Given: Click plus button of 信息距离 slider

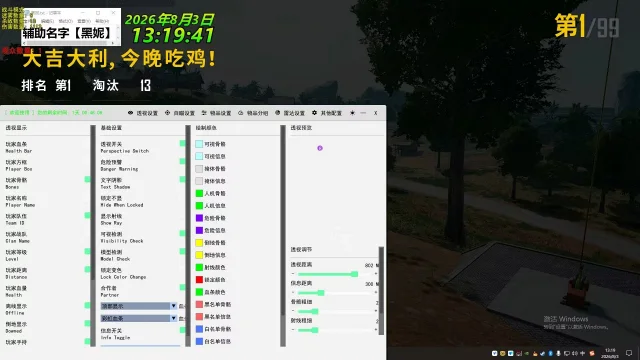Looking at the screenshot, I should point(376,293).
